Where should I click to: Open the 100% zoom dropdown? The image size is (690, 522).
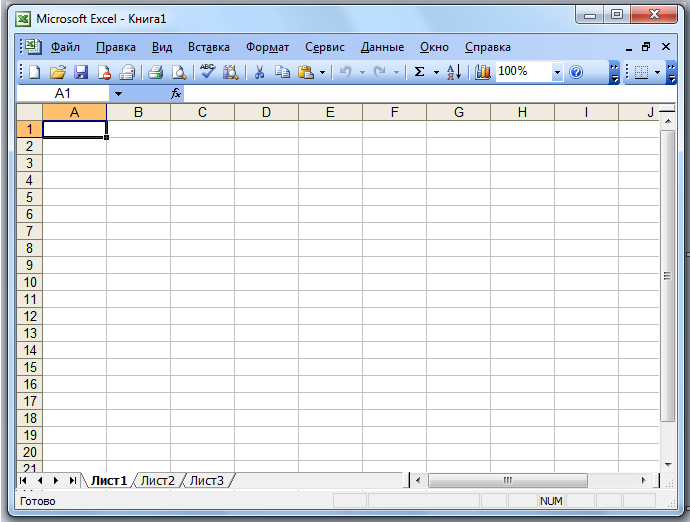pyautogui.click(x=557, y=72)
